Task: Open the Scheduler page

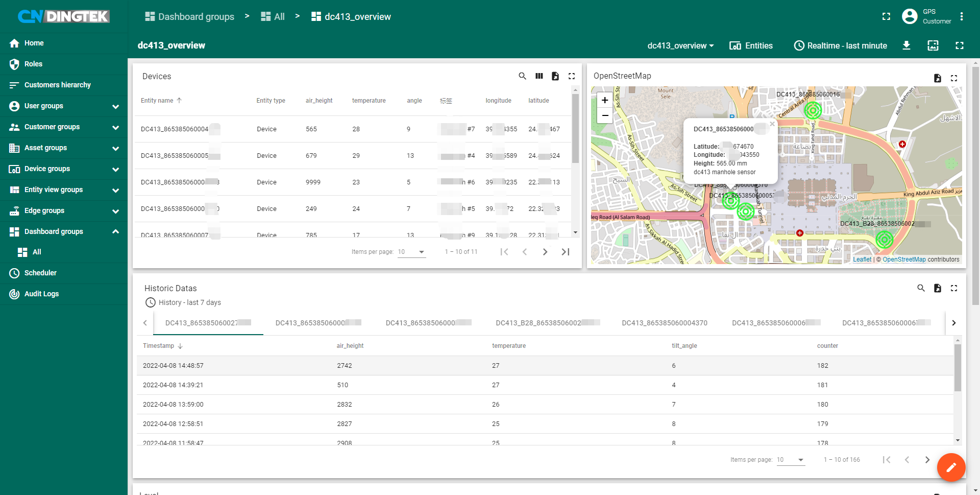Action: tap(64, 273)
